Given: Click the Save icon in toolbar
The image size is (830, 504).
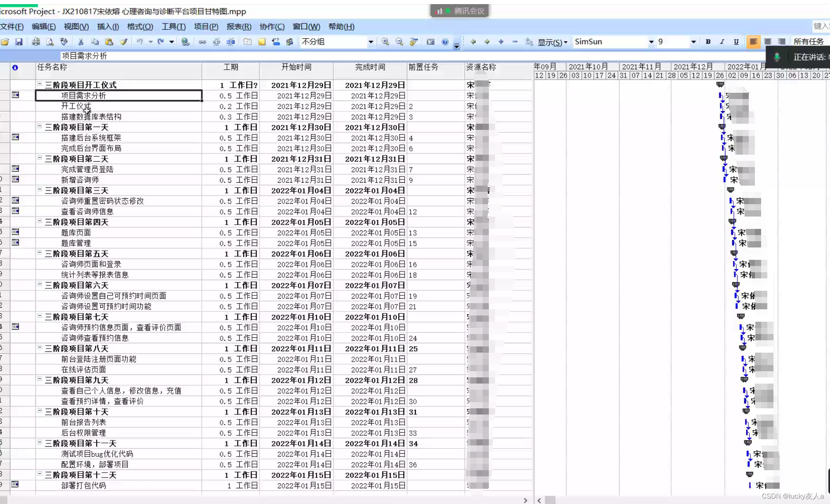Looking at the screenshot, I should [x=19, y=42].
